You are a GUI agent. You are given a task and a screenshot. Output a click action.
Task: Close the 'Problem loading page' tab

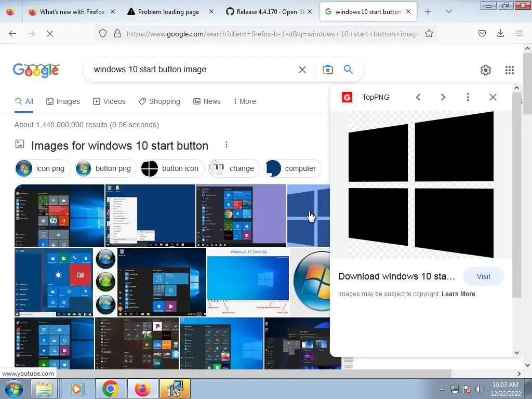point(211,12)
